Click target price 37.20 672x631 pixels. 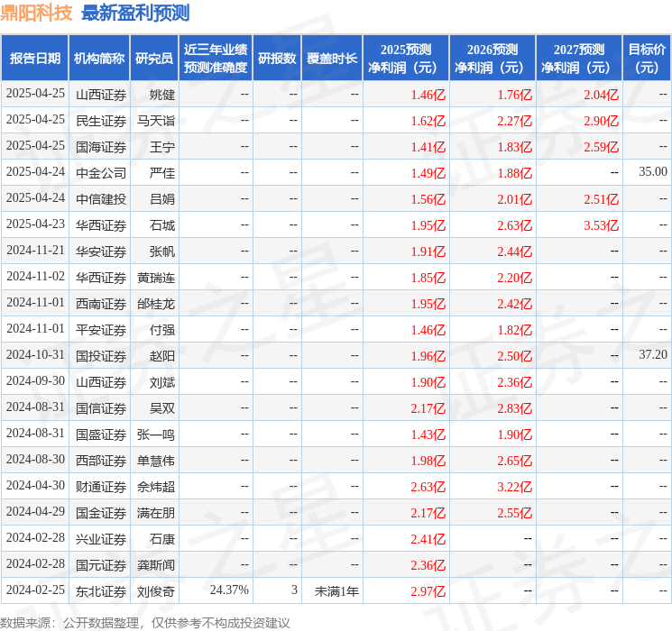(653, 354)
